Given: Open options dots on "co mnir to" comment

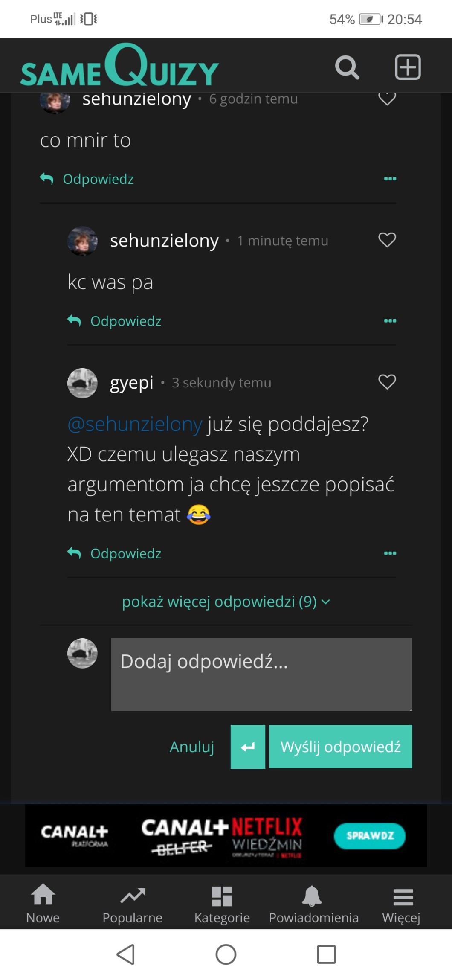Looking at the screenshot, I should pos(390,179).
